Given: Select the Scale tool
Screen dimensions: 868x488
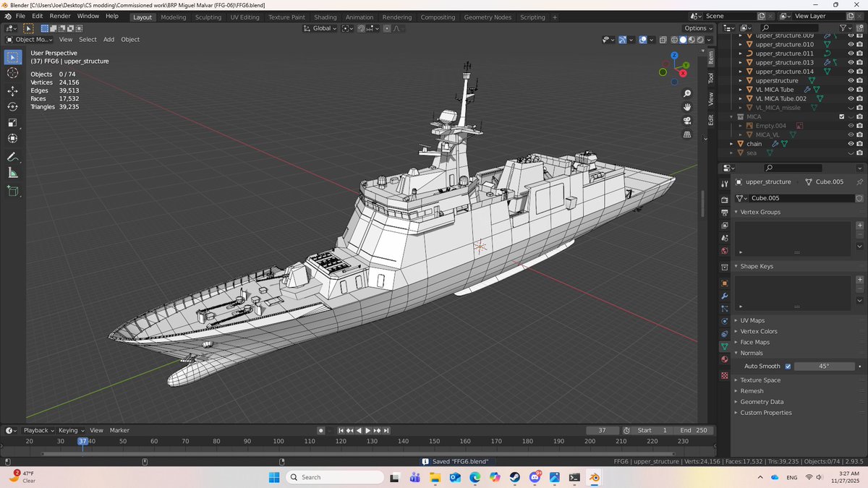Looking at the screenshot, I should click(13, 122).
